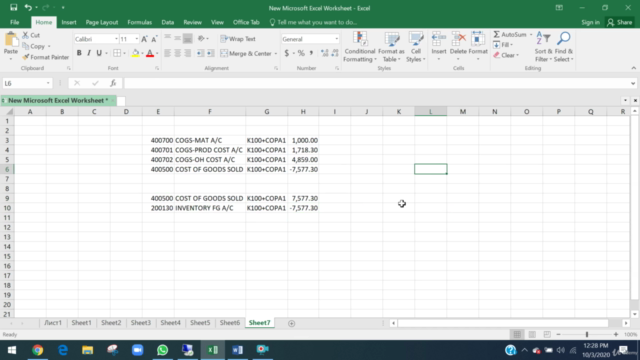The width and height of the screenshot is (640, 360).
Task: Click the Sign in link
Action: click(x=590, y=22)
